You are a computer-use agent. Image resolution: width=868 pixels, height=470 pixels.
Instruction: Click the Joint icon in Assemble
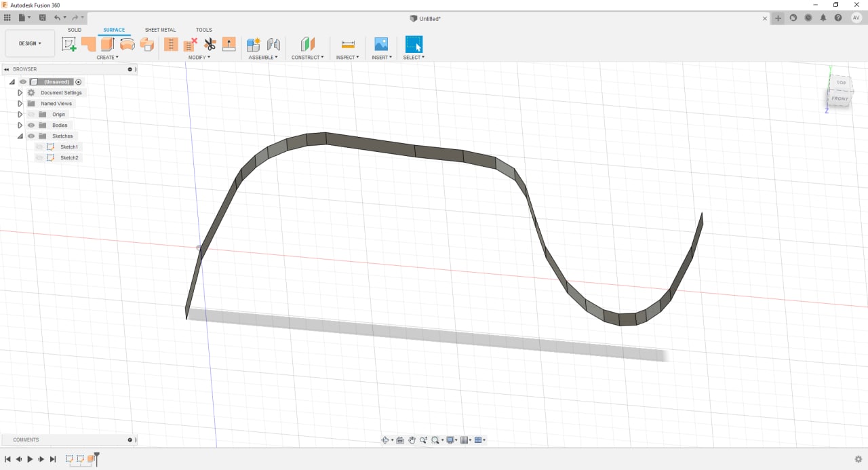(273, 44)
